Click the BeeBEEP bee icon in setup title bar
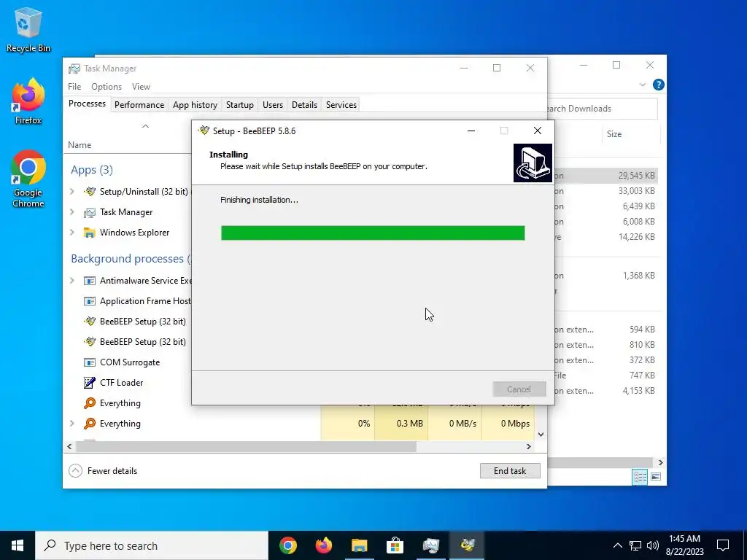Screen dimensions: 747x560 point(204,131)
